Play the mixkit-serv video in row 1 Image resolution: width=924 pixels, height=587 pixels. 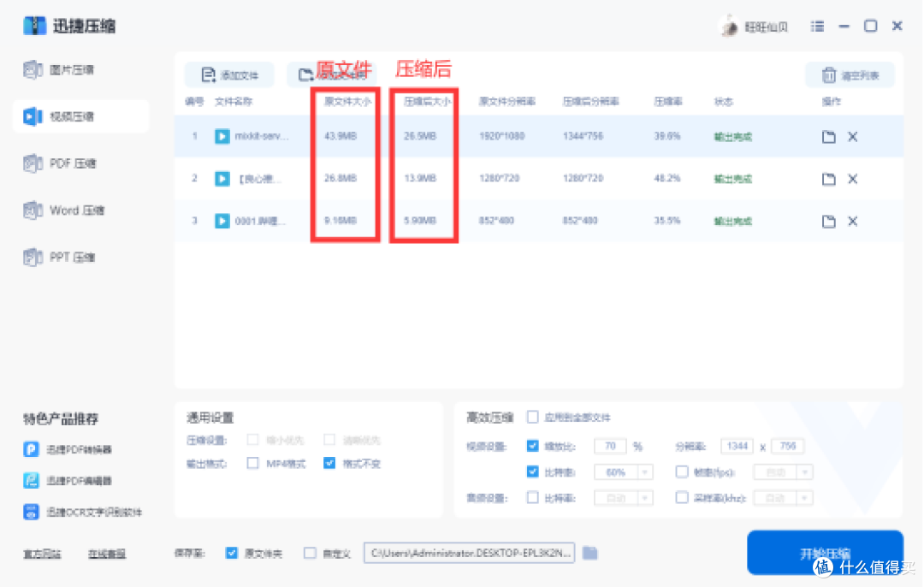pyautogui.click(x=222, y=136)
